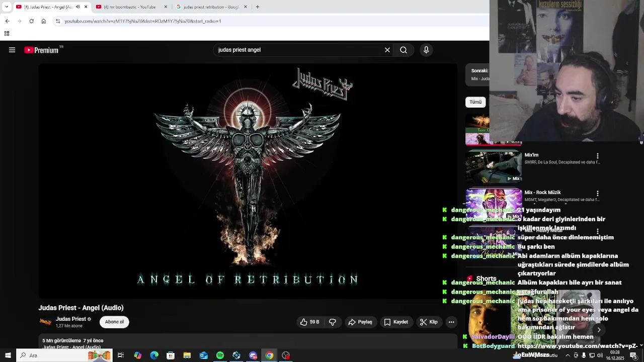Image resolution: width=644 pixels, height=362 pixels.
Task: Open the Judas Priest channel name link
Action: click(x=71, y=319)
